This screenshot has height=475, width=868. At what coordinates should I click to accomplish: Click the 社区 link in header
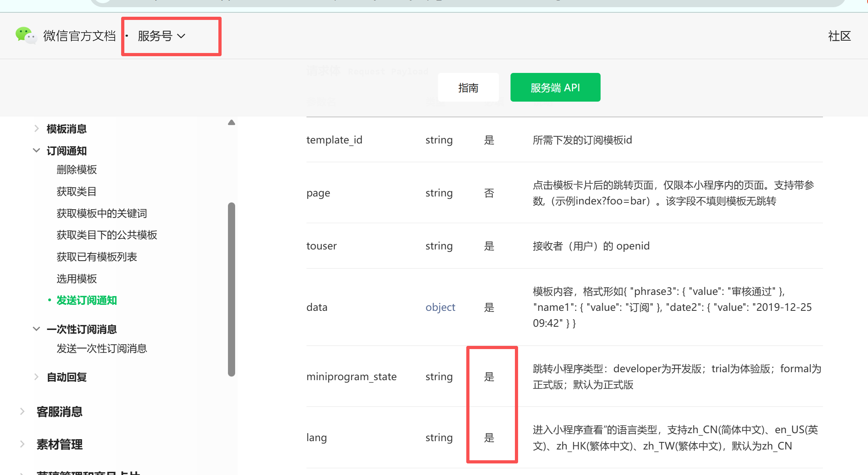pos(839,36)
